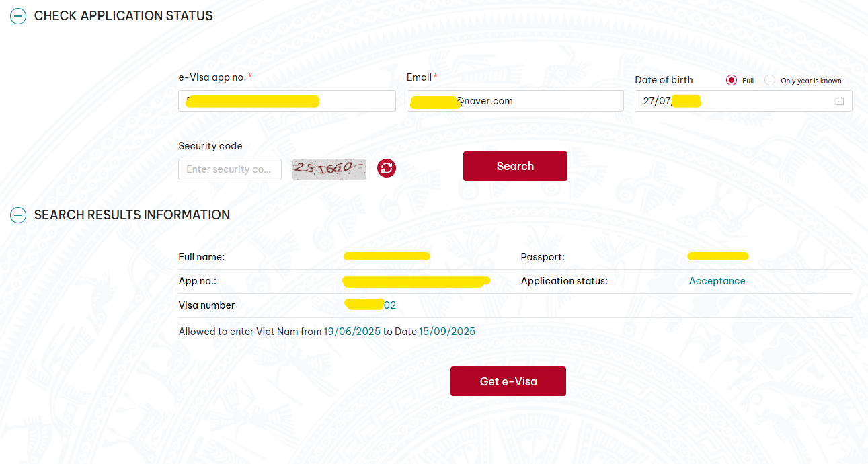Screen dimensions: 868x464
Task: Click the entry start date 19/06/2025
Action: pyautogui.click(x=352, y=332)
